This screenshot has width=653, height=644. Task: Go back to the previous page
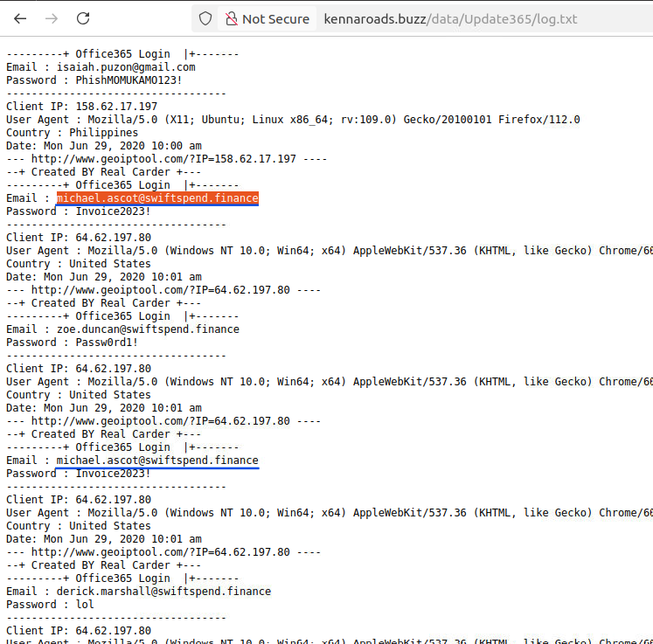(x=20, y=18)
